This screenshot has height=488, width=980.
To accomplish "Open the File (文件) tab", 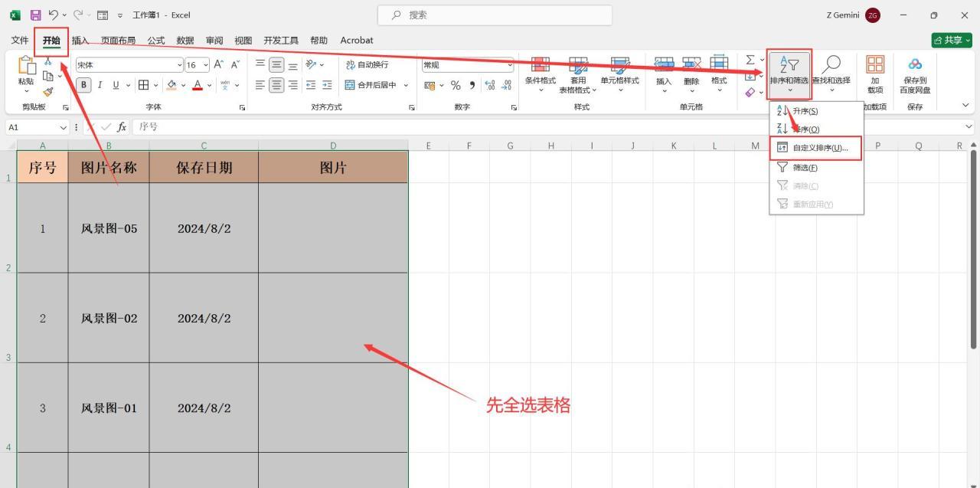I will point(20,40).
